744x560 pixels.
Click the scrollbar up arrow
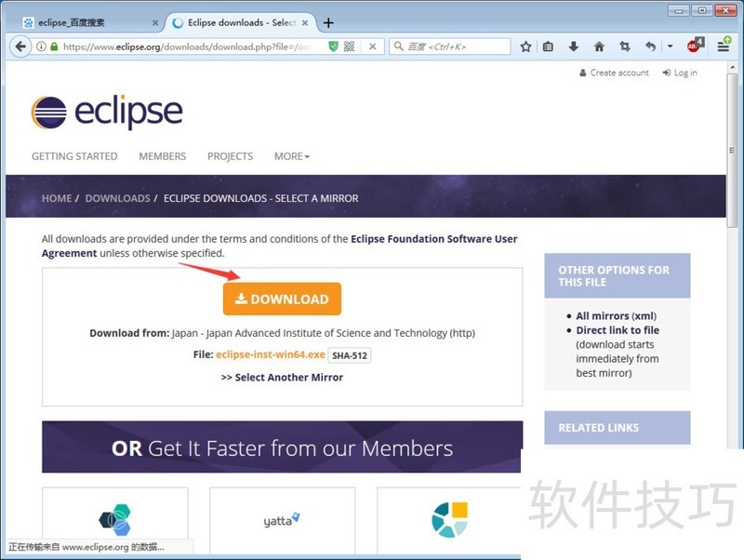tap(732, 68)
